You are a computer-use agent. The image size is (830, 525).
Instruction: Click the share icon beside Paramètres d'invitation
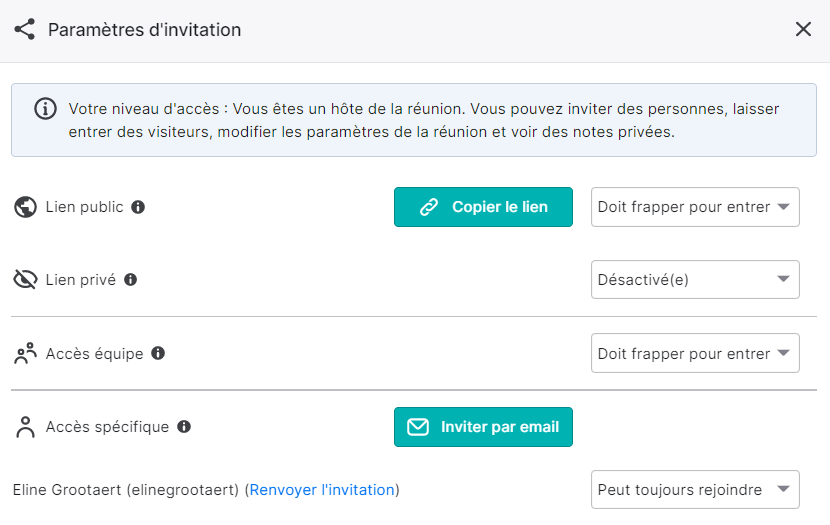click(24, 29)
